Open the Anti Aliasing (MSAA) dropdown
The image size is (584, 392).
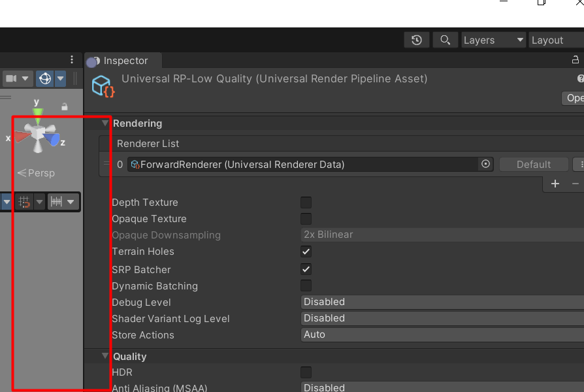coord(442,387)
